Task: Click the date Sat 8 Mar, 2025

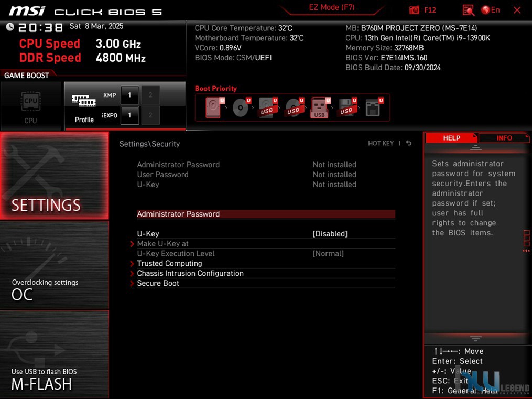Action: [96, 26]
